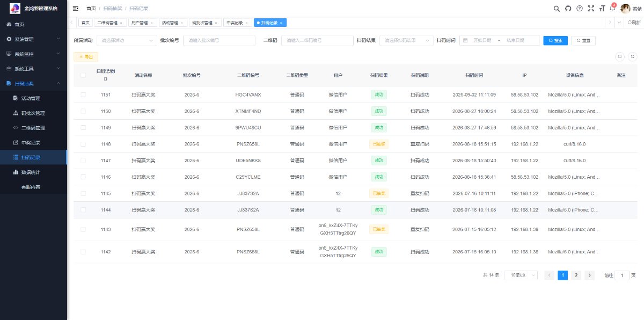Screen dimensions: 644x320
Task: Toggle the select-all header checkbox
Action: tap(83, 75)
